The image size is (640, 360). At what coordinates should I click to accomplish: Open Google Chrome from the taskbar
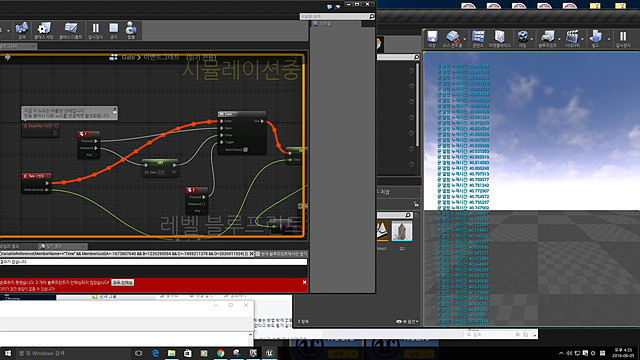[220, 353]
